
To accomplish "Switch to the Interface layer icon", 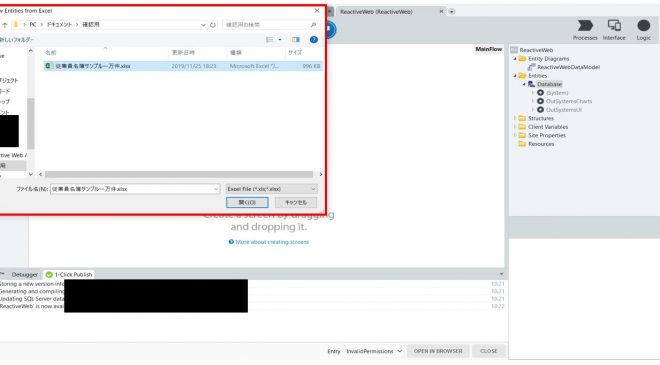I will tap(614, 26).
